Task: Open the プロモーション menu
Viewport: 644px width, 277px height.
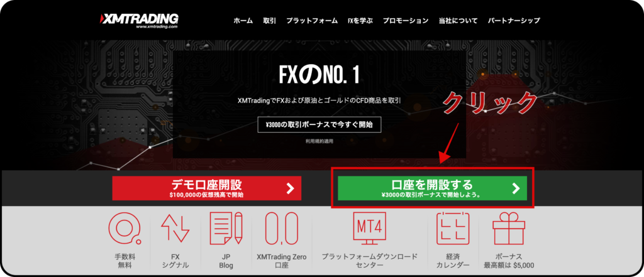Action: (x=406, y=21)
